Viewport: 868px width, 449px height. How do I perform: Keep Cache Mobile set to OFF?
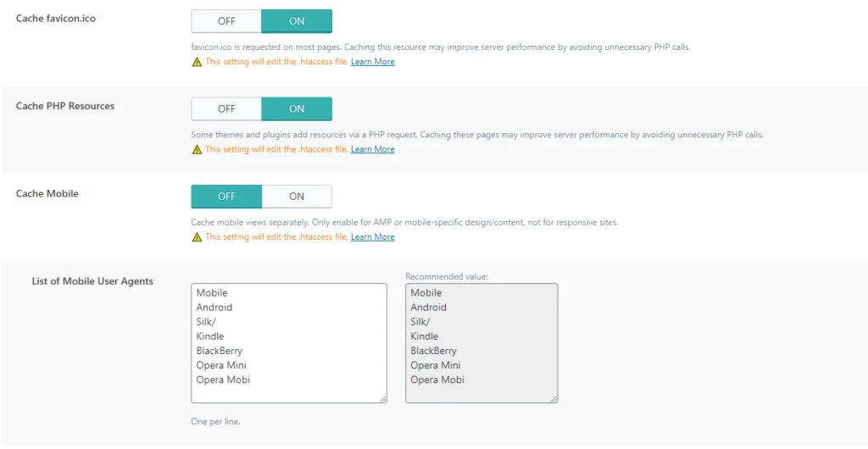226,197
